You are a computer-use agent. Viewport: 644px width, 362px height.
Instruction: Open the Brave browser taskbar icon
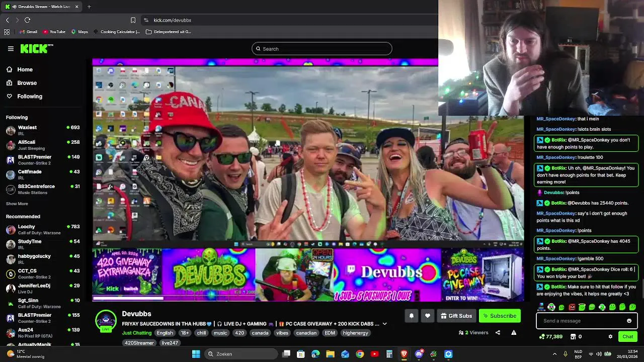coord(404,354)
